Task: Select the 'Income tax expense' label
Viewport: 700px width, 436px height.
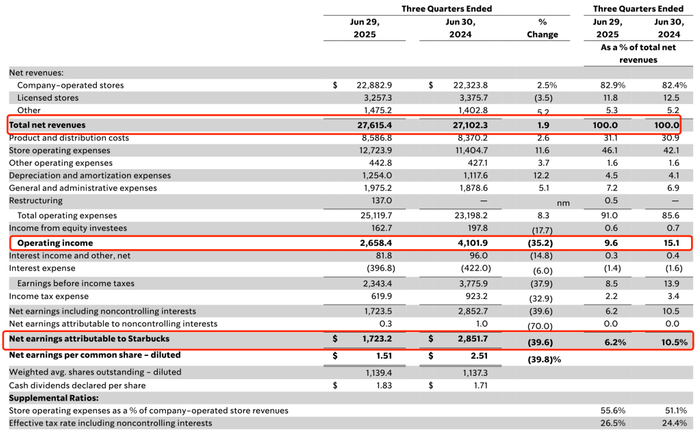Action: click(49, 296)
